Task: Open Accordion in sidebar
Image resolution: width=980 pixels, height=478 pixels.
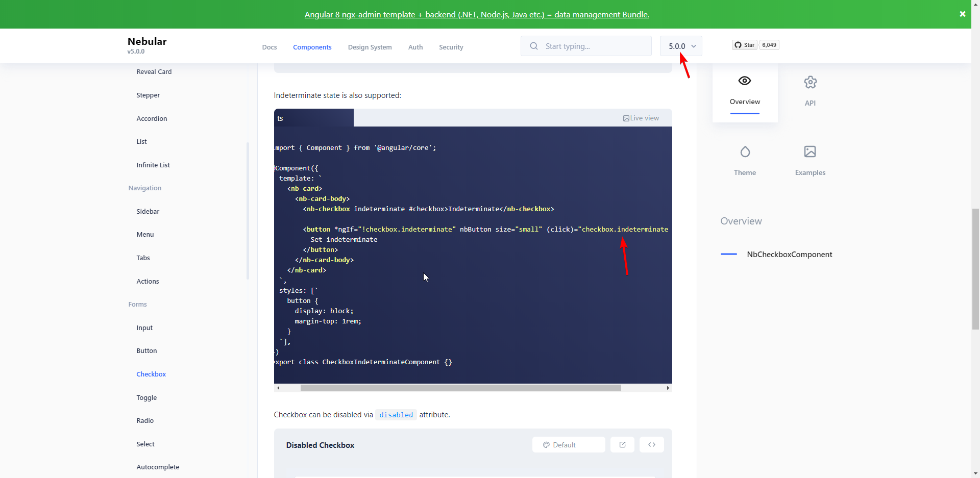Action: pos(152,118)
